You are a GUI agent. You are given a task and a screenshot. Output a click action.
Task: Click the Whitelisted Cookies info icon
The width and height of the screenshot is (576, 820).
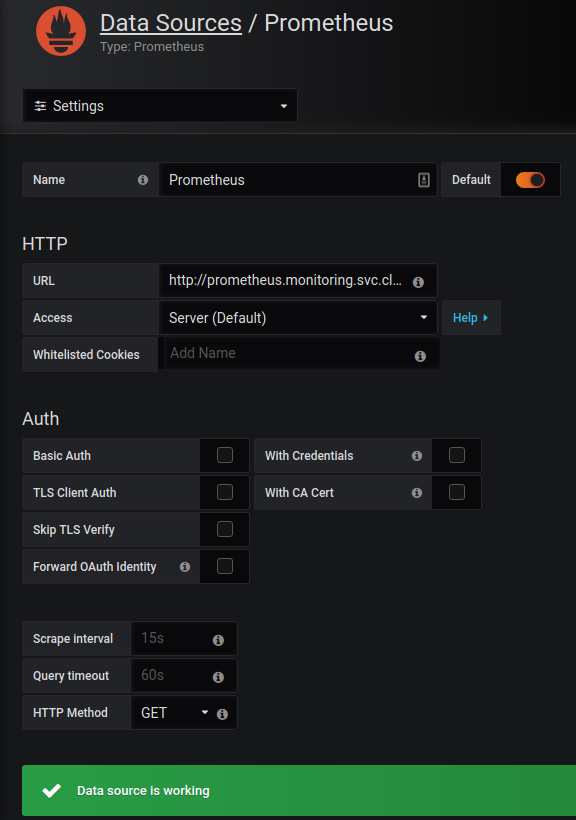(x=420, y=356)
